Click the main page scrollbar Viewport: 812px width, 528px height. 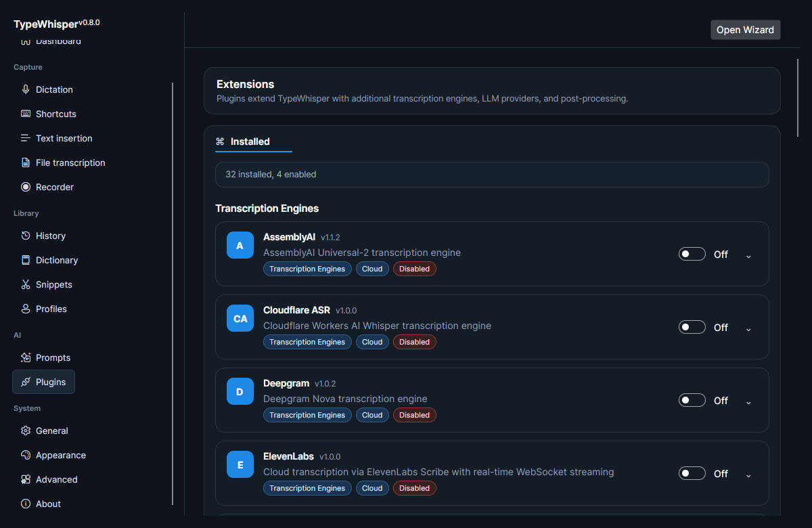[x=798, y=98]
